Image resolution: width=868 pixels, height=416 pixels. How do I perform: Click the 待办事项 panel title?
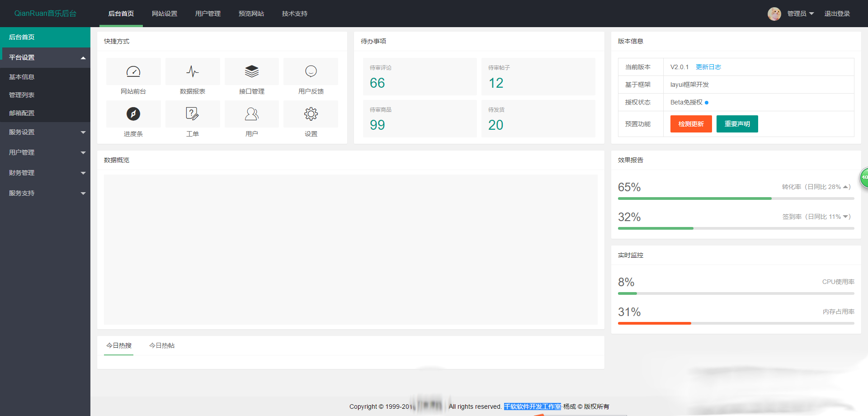pos(373,41)
